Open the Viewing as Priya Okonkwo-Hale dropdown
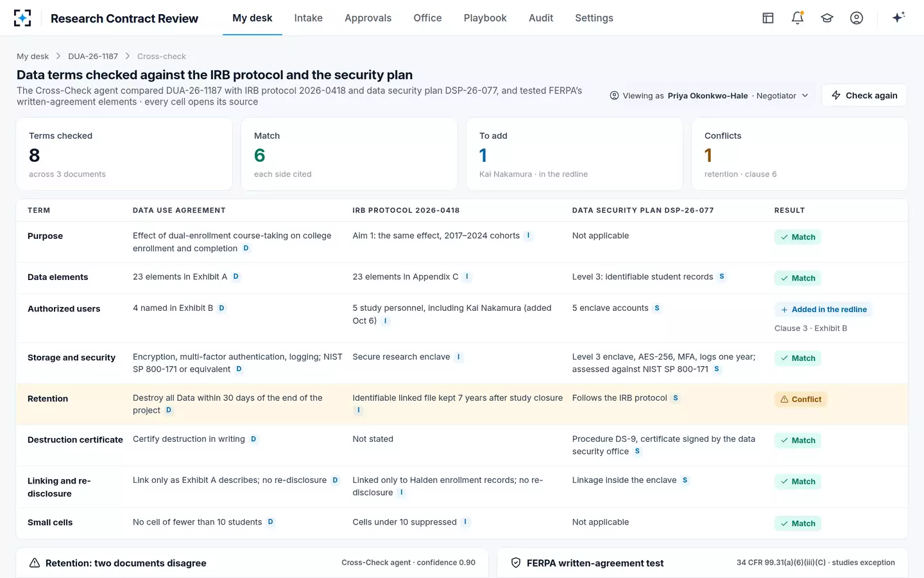 pos(709,96)
